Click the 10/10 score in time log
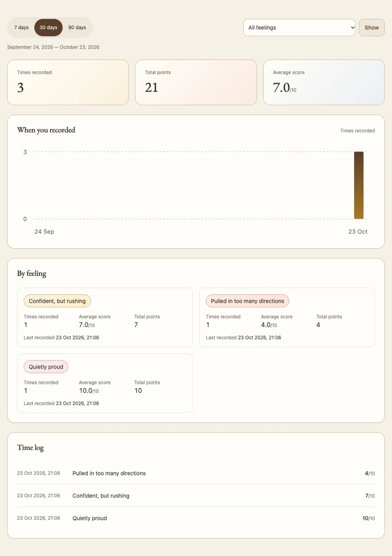The image size is (392, 556). [x=368, y=518]
